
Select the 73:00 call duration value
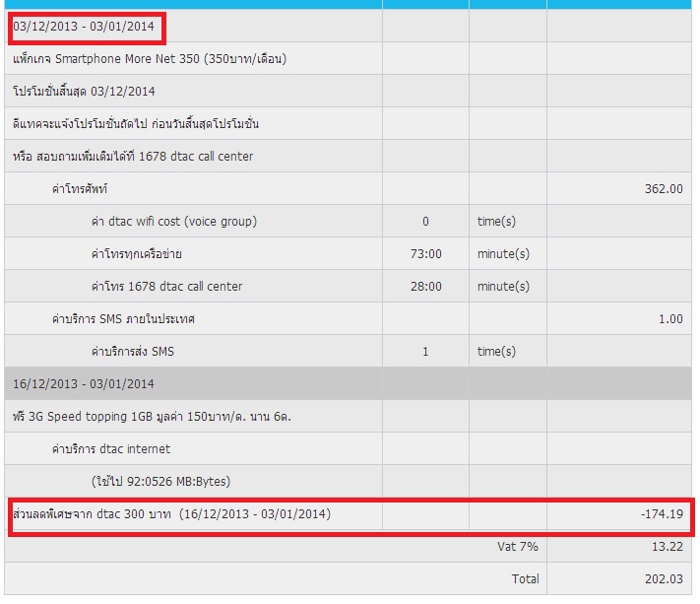[426, 254]
